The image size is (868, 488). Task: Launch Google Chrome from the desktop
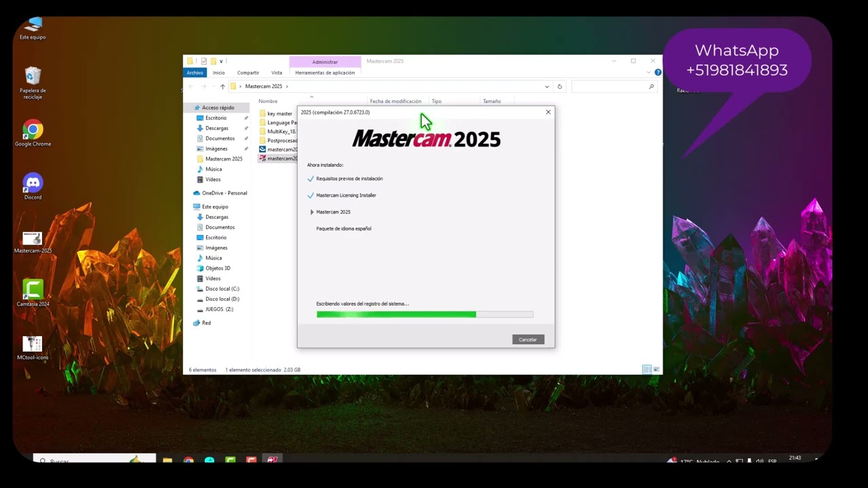click(x=33, y=134)
